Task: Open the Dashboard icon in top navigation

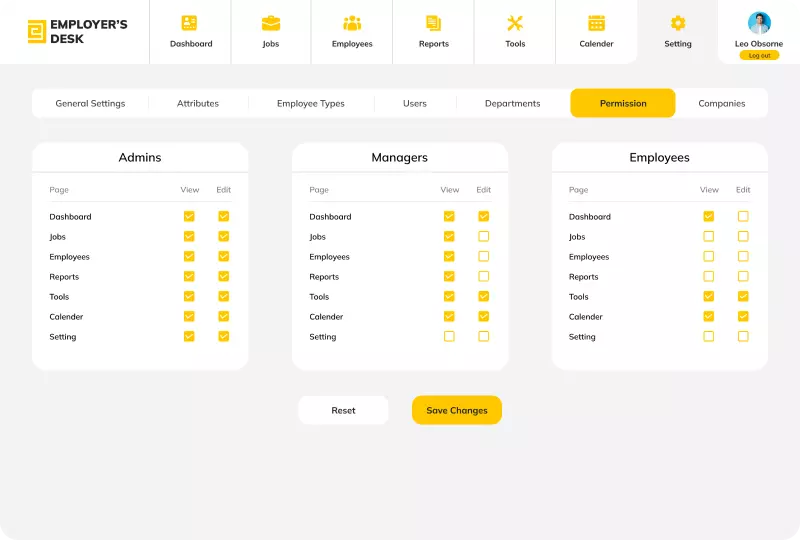Action: pyautogui.click(x=190, y=23)
